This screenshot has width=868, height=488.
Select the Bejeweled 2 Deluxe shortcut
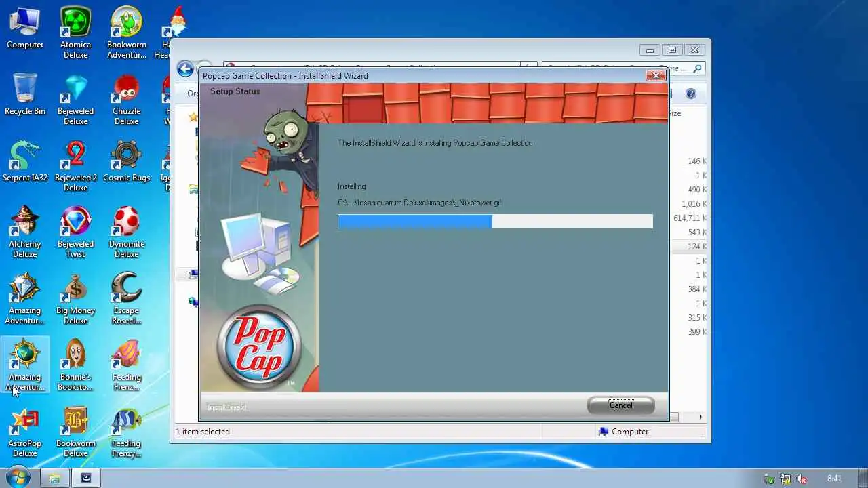[x=75, y=166]
